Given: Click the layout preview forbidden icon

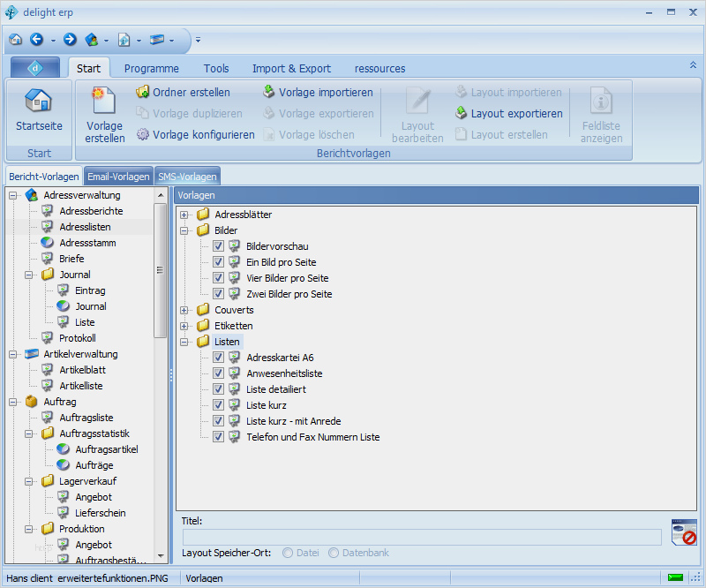Looking at the screenshot, I should coord(683,532).
